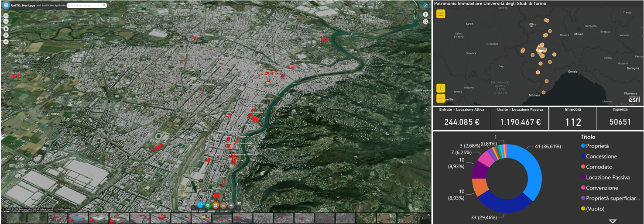The height and width of the screenshot is (224, 644).
Task: Expand the legend with the down arrow
Action: click(613, 221)
